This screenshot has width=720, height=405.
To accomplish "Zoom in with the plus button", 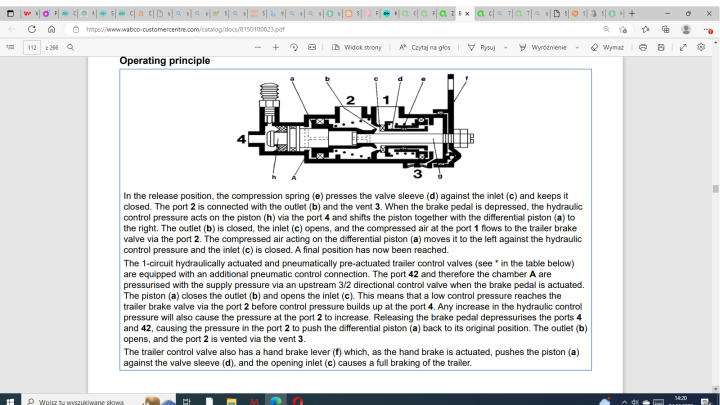I will [276, 47].
